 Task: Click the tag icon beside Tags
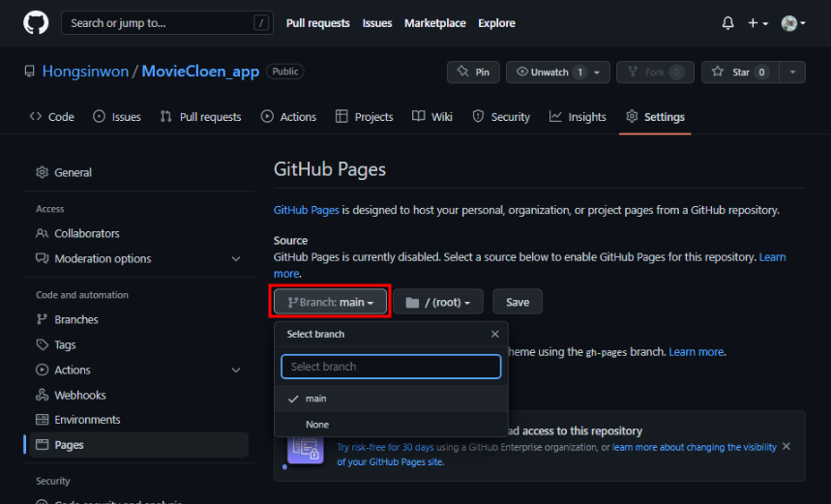(42, 344)
